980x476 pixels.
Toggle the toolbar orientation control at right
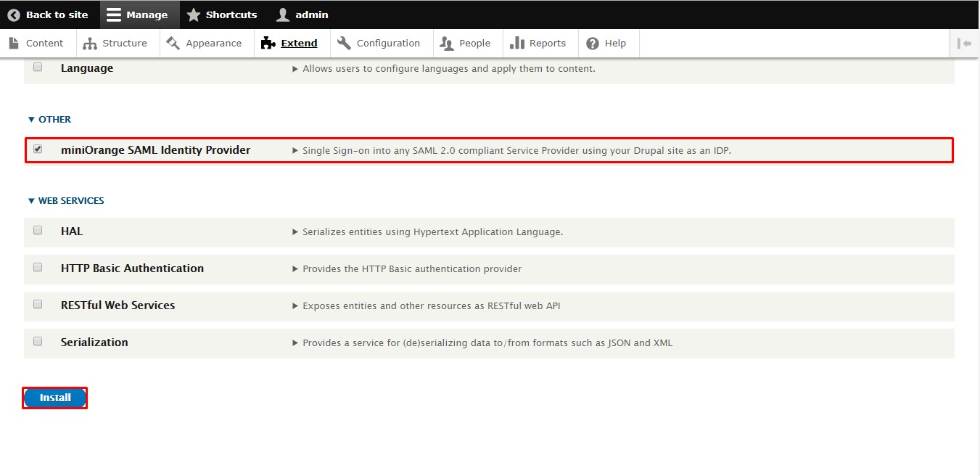coord(965,43)
